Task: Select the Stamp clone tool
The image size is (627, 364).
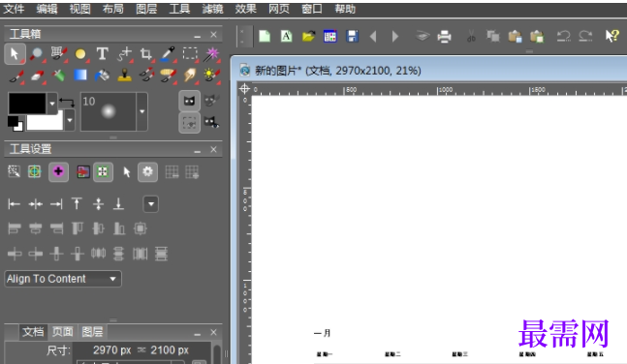Action: tap(125, 76)
